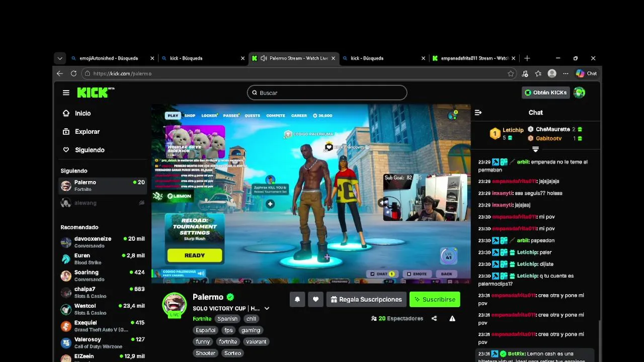Select the Sorteo tag
The width and height of the screenshot is (644, 362).
point(232,353)
